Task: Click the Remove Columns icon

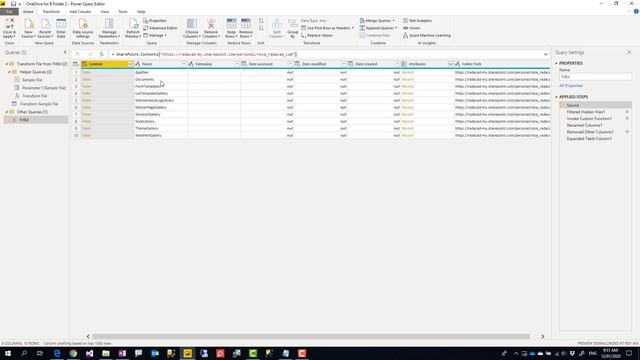Action: [211, 24]
